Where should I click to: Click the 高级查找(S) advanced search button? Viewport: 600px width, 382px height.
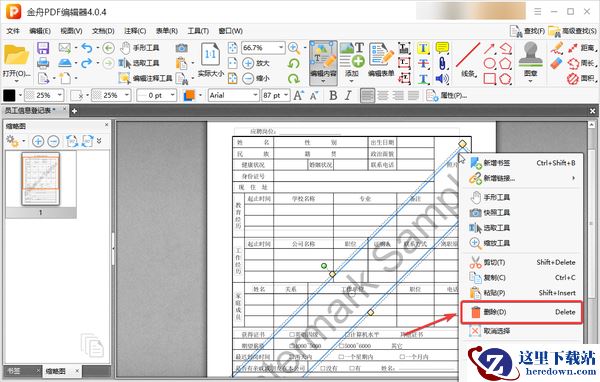click(572, 31)
